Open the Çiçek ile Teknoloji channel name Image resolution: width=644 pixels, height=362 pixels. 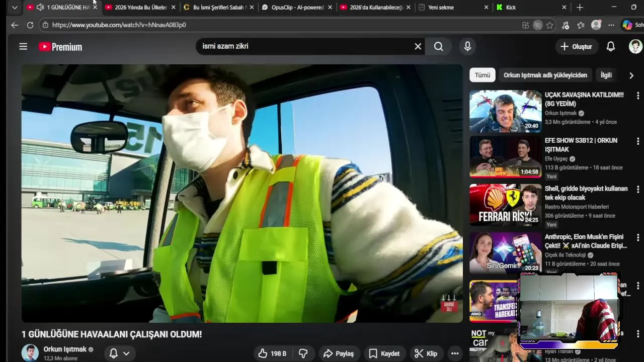tap(565, 255)
